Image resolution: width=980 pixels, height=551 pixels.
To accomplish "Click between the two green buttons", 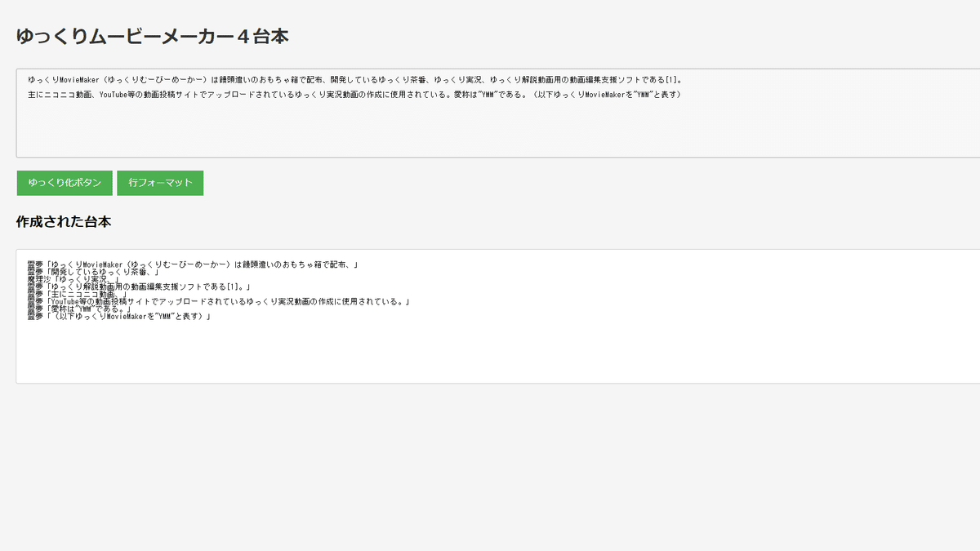I will point(116,183).
